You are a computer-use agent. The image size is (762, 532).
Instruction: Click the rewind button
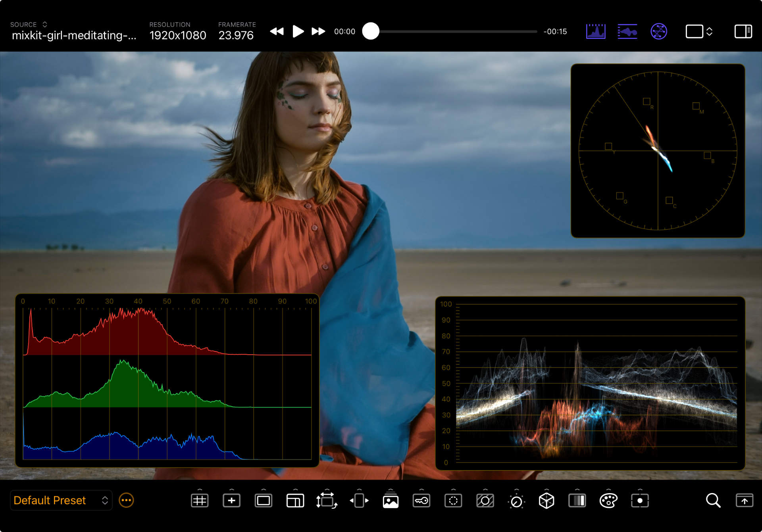pos(277,31)
